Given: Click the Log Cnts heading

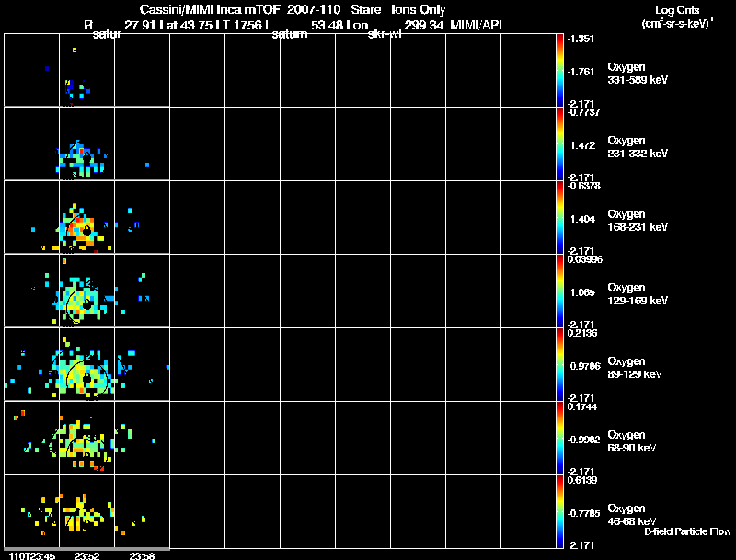Looking at the screenshot, I should (x=677, y=10).
